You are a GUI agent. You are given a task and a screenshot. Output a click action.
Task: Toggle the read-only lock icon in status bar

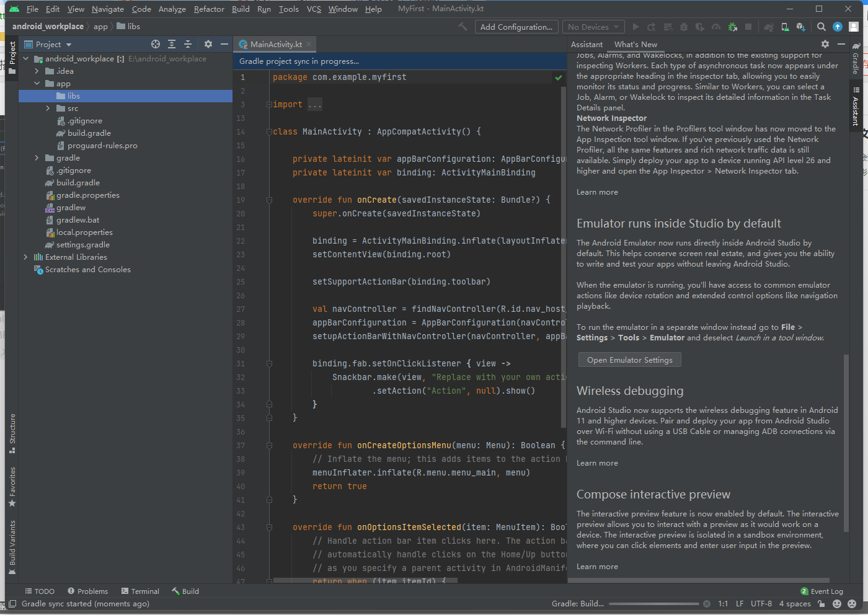pos(821,603)
